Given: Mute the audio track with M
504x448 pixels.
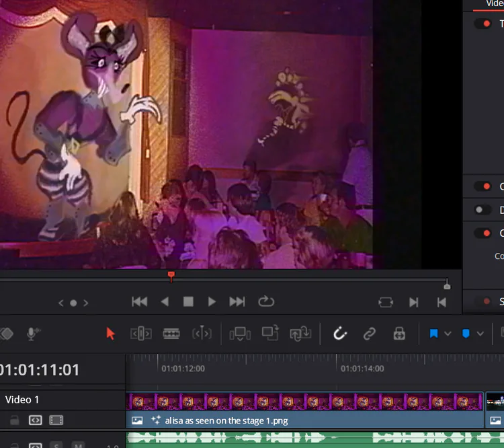Looking at the screenshot, I should click(78, 445).
